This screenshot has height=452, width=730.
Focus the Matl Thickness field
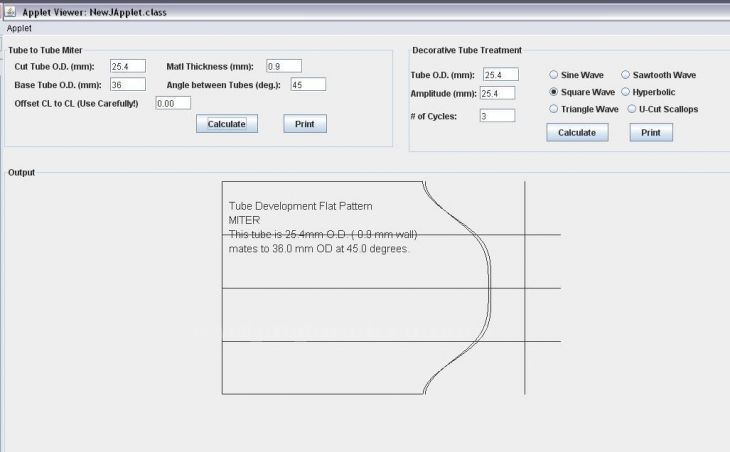tap(284, 66)
